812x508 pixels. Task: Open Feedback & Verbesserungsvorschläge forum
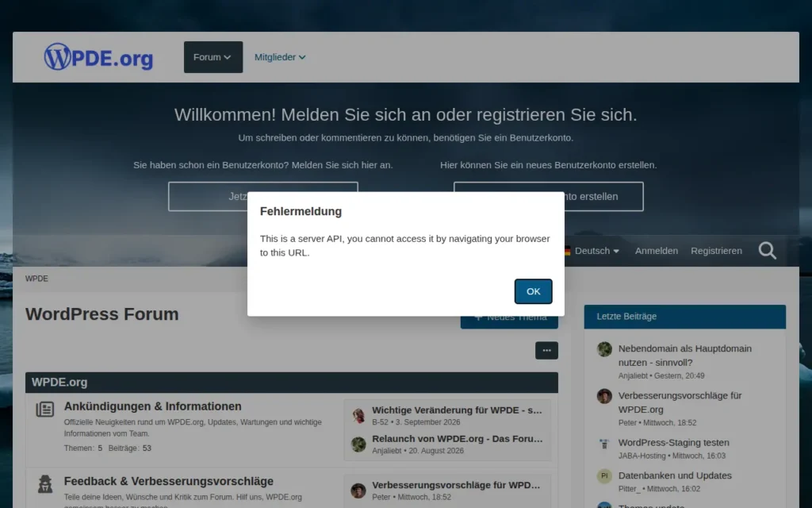tap(169, 482)
